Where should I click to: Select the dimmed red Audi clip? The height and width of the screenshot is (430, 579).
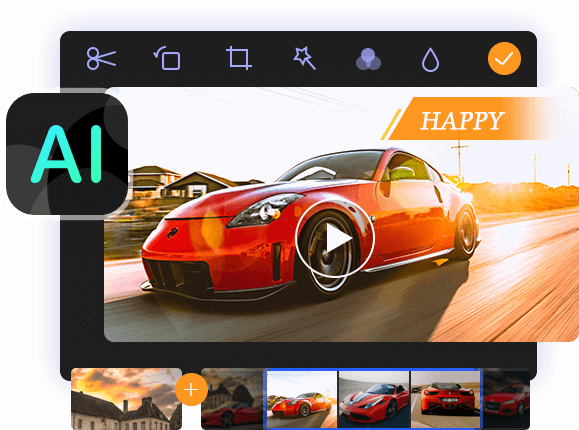point(506,399)
